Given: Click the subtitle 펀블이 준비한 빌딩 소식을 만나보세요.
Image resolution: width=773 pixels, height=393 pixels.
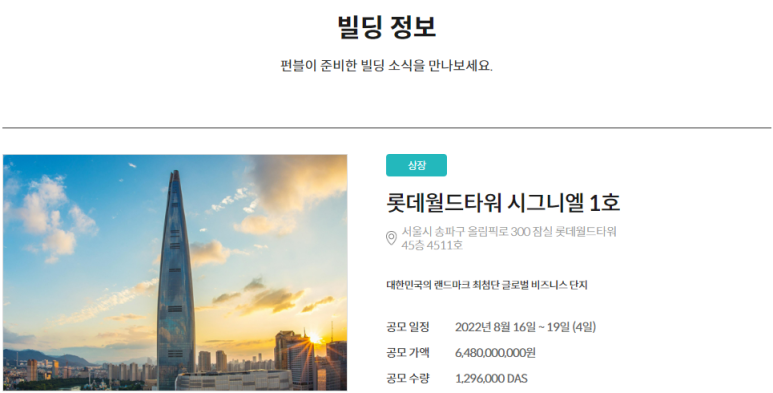Looking at the screenshot, I should 386,66.
